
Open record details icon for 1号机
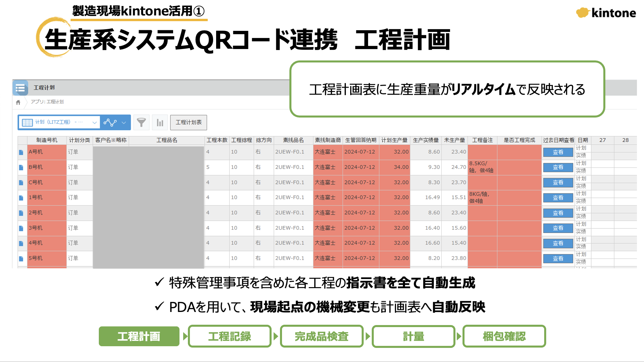point(21,198)
